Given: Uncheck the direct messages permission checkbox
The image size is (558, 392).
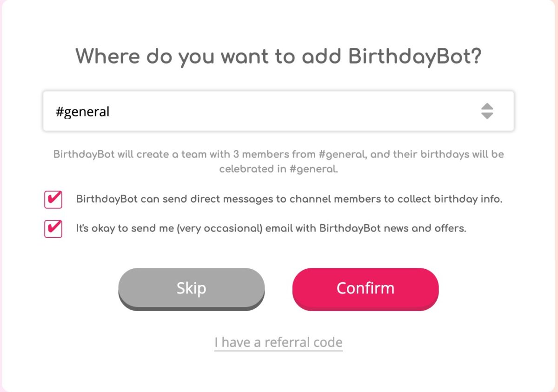Looking at the screenshot, I should (x=53, y=199).
